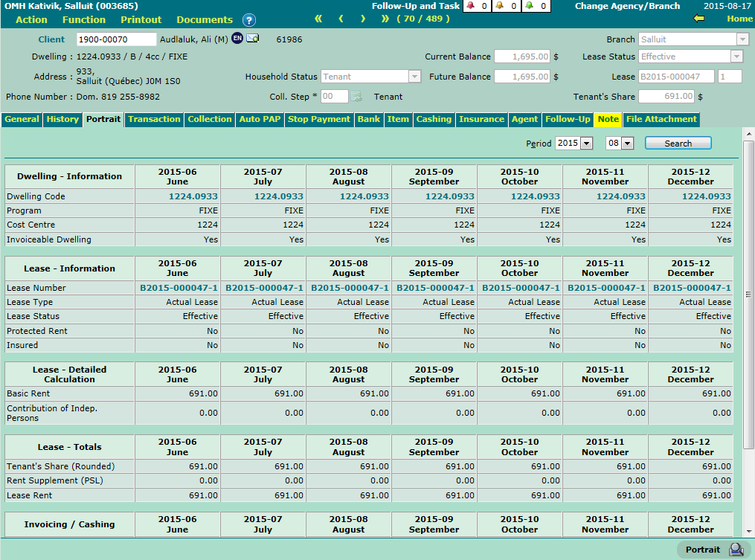Screen dimensions: 755x560
Task: Click the EN language badge icon
Action: (237, 39)
